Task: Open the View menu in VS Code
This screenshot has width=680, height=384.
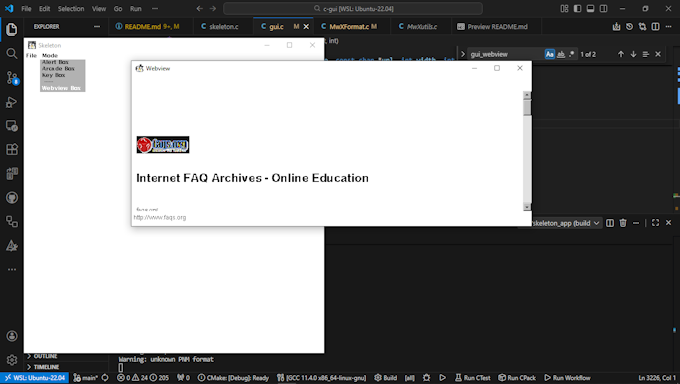Action: click(98, 9)
